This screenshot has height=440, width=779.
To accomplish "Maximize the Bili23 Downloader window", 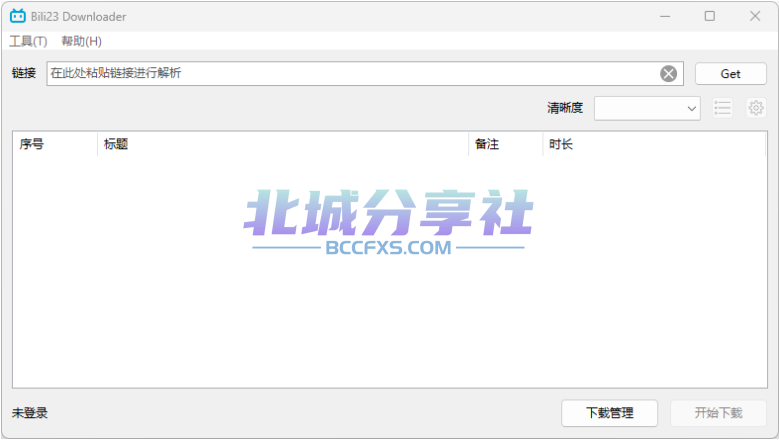I will click(709, 16).
